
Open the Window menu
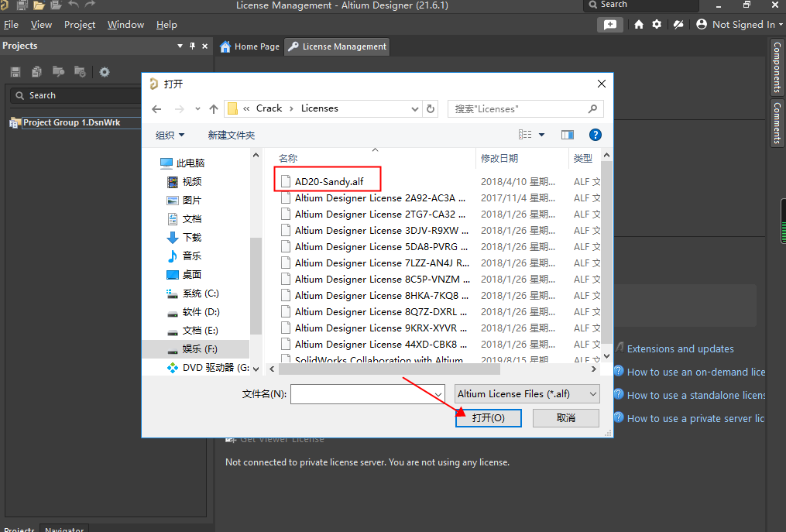[x=125, y=24]
